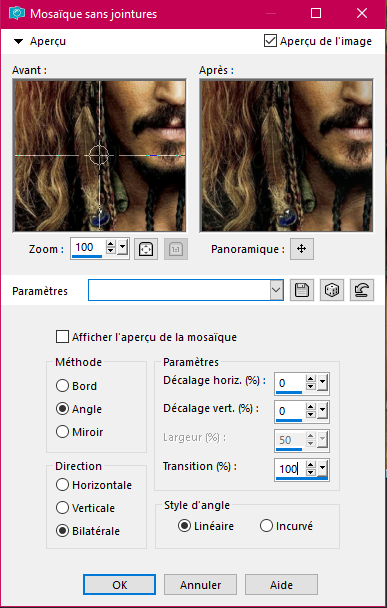The width and height of the screenshot is (387, 608).
Task: Randomize parameters with the dice icon
Action: [x=332, y=290]
